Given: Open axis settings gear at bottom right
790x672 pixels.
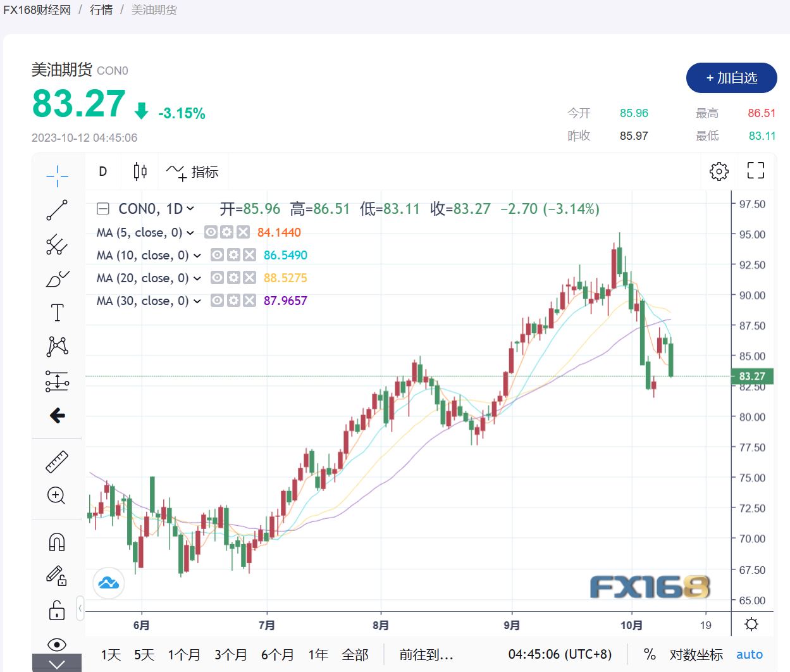Looking at the screenshot, I should (x=751, y=625).
